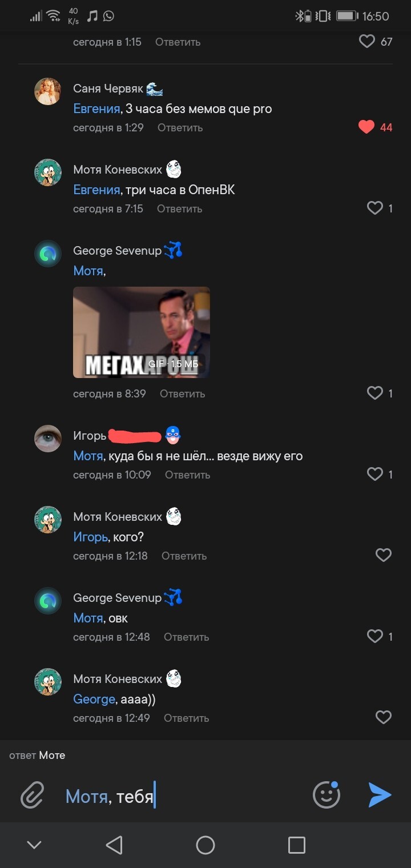The width and height of the screenshot is (411, 868).
Task: Open the emoji smiley picker
Action: (327, 794)
